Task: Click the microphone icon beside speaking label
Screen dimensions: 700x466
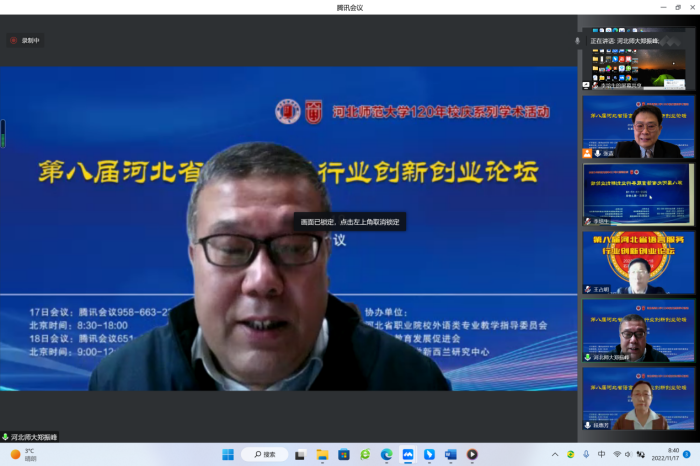Action: click(579, 41)
